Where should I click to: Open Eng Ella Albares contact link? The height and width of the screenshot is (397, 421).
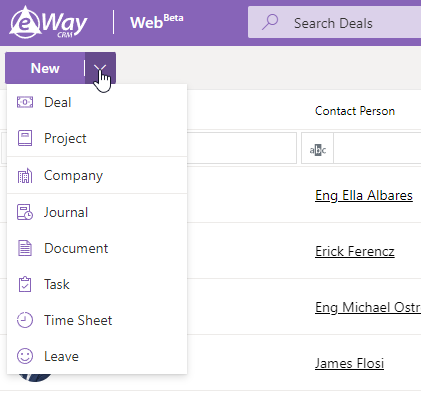[x=364, y=196]
